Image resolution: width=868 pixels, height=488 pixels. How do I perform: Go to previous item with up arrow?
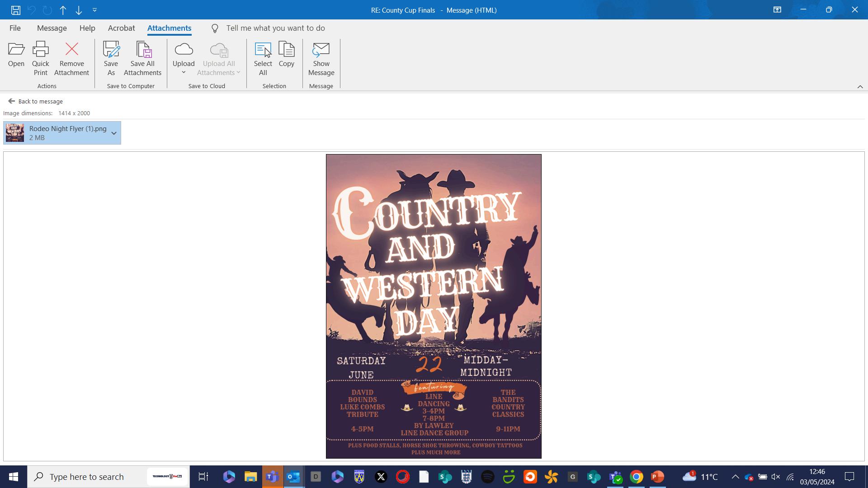(63, 10)
